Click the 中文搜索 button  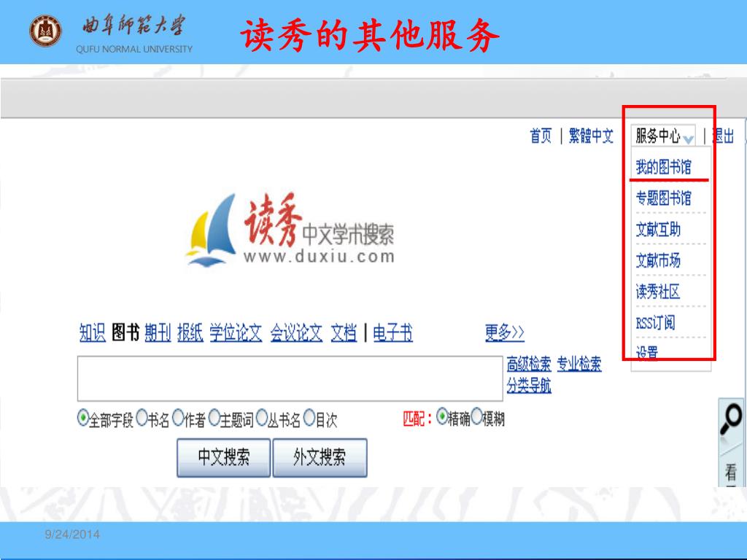223,458
